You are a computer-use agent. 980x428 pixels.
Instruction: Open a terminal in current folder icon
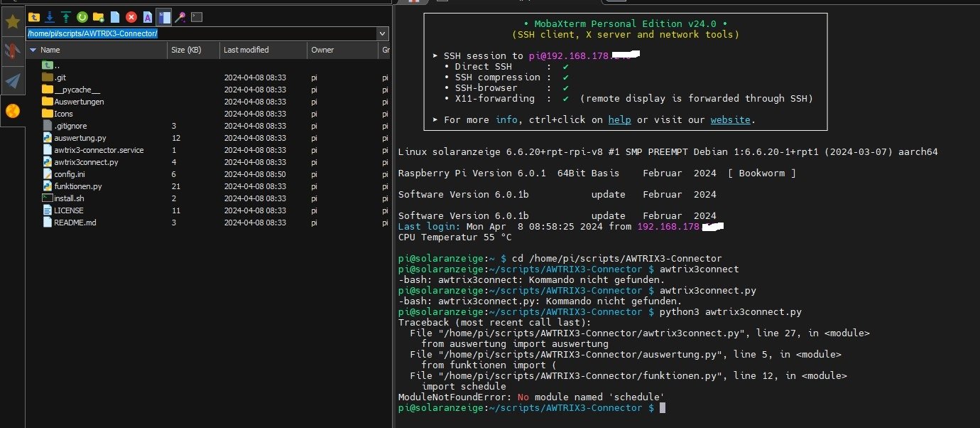(197, 16)
